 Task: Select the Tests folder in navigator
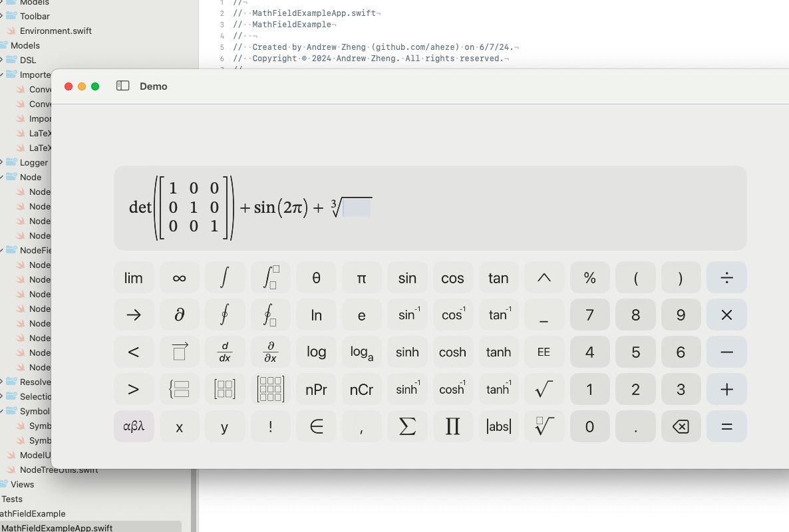(11, 499)
